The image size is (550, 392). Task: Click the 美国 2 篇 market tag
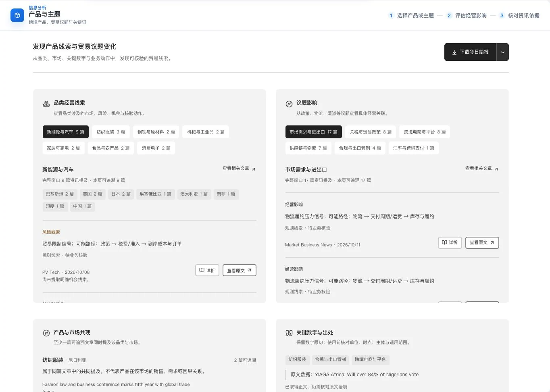tap(92, 194)
